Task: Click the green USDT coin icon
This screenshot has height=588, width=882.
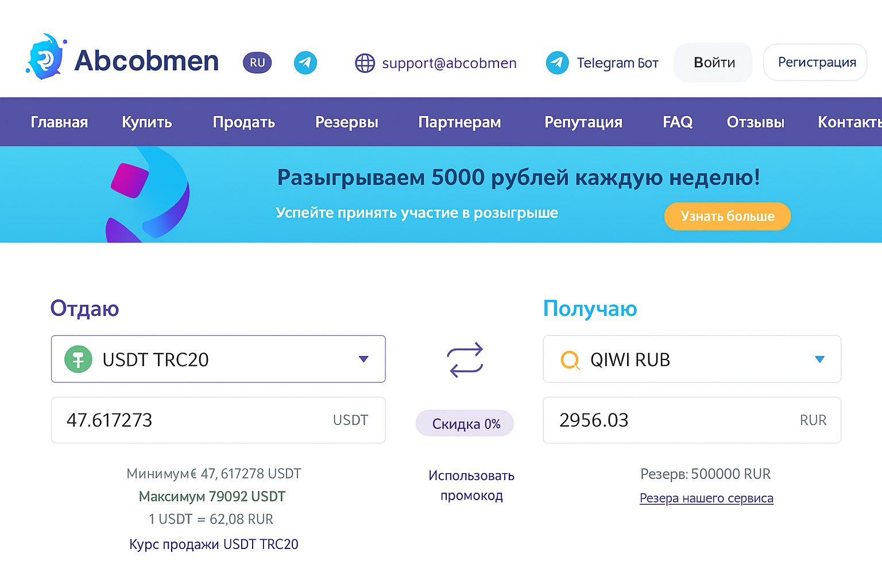Action: (x=79, y=359)
